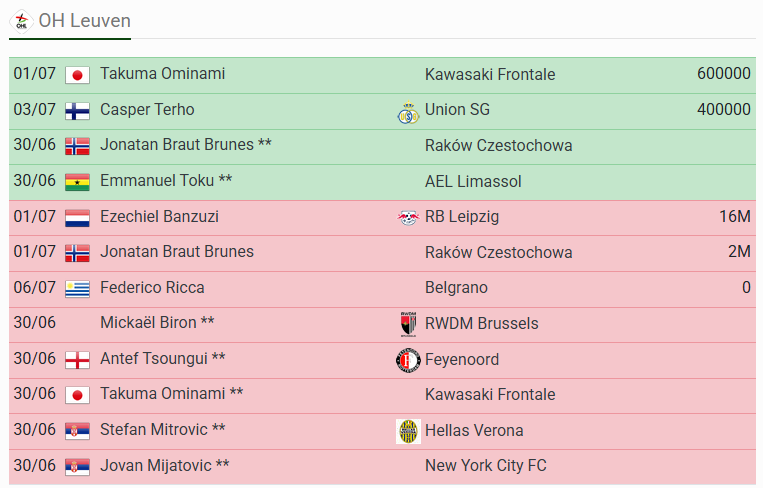Click Netherlands flag next to Ezechiel Banzuzi

pyautogui.click(x=77, y=218)
